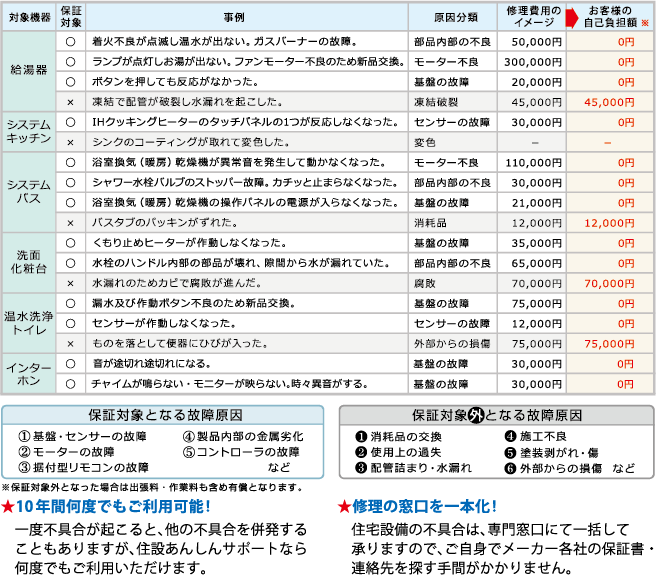Click the red 45,000円 self-pay amount

point(609,103)
